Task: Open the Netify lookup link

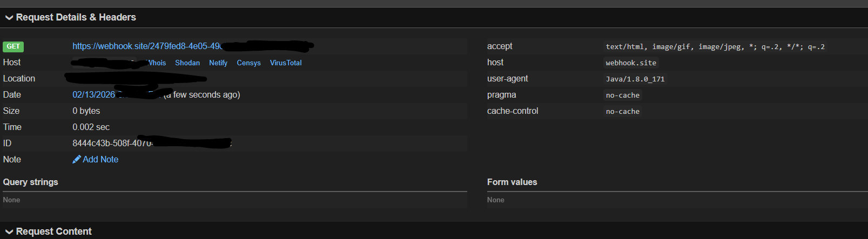Action: pos(218,63)
